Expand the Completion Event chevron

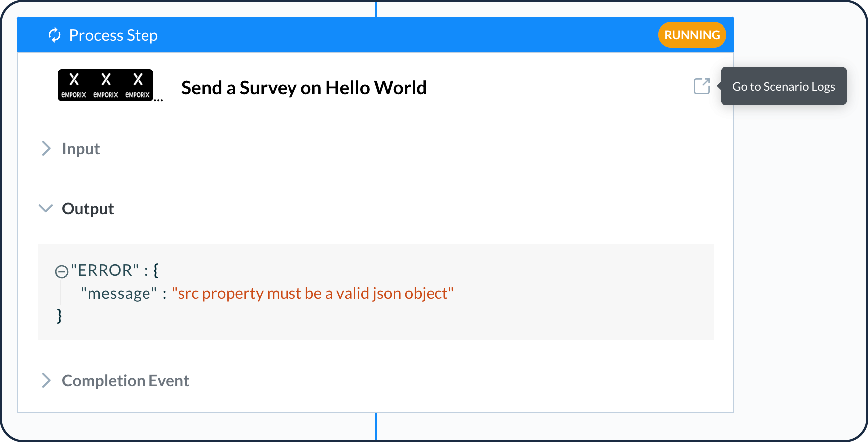point(46,380)
